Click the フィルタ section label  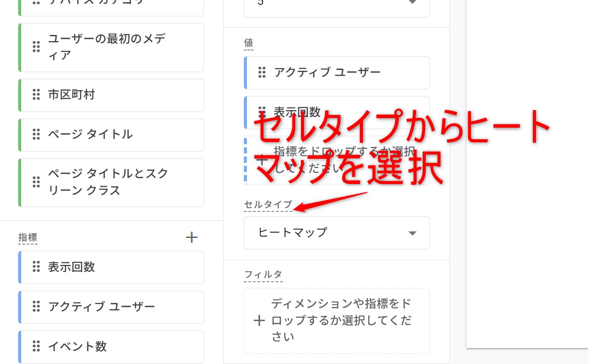coord(263,275)
